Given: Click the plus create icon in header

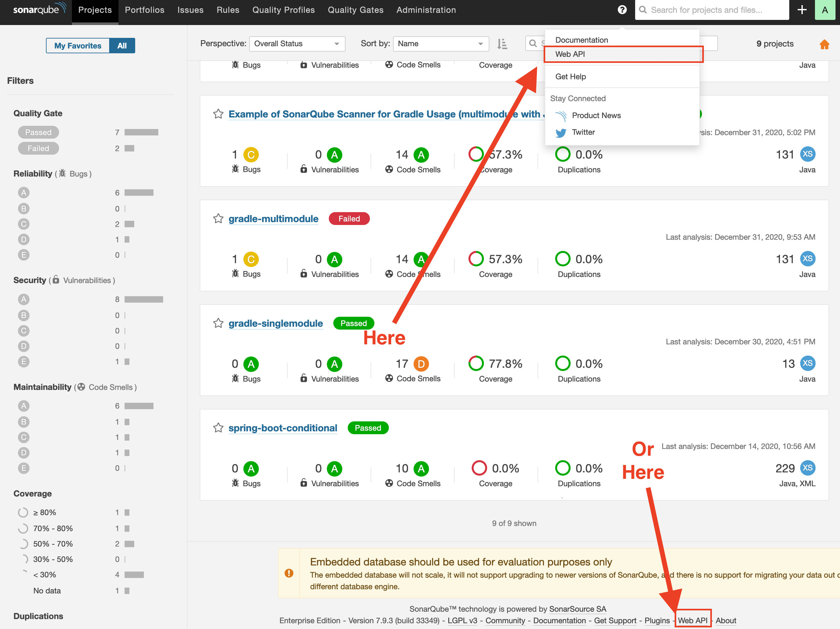Looking at the screenshot, I should 802,10.
